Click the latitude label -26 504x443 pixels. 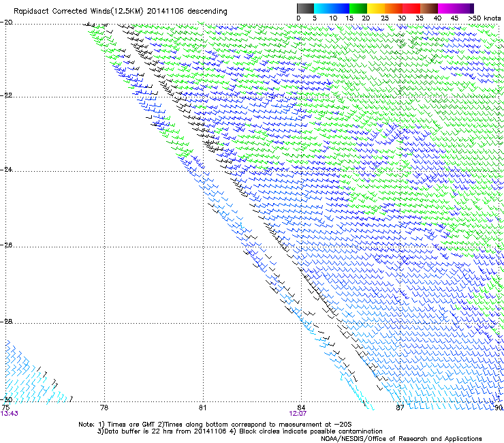6,245
